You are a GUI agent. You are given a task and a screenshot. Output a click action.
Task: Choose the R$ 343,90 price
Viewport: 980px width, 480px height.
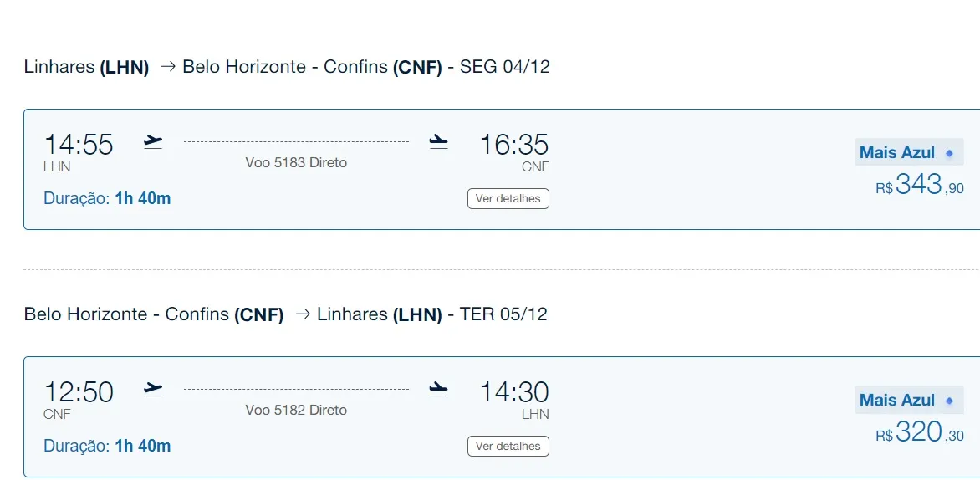coord(919,185)
